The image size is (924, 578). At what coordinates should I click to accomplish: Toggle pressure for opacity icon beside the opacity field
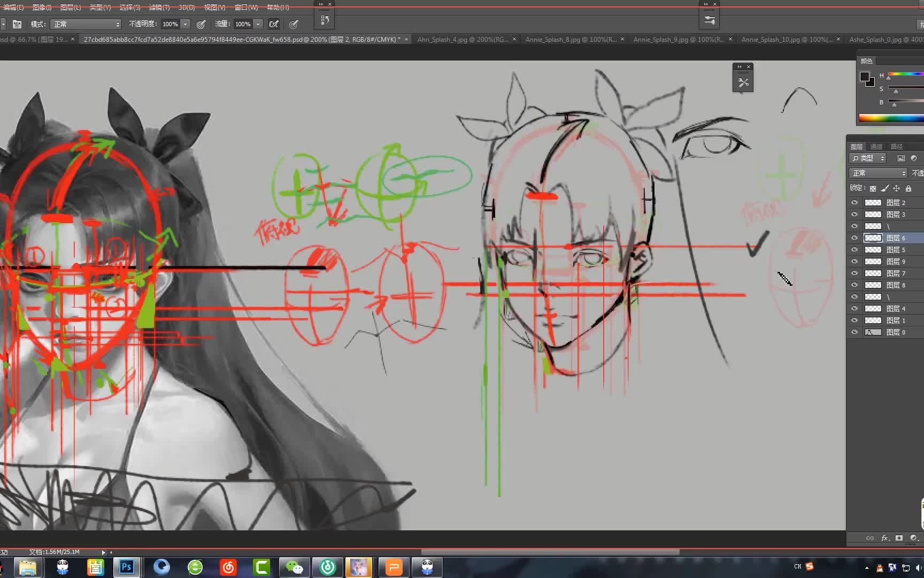pos(201,24)
